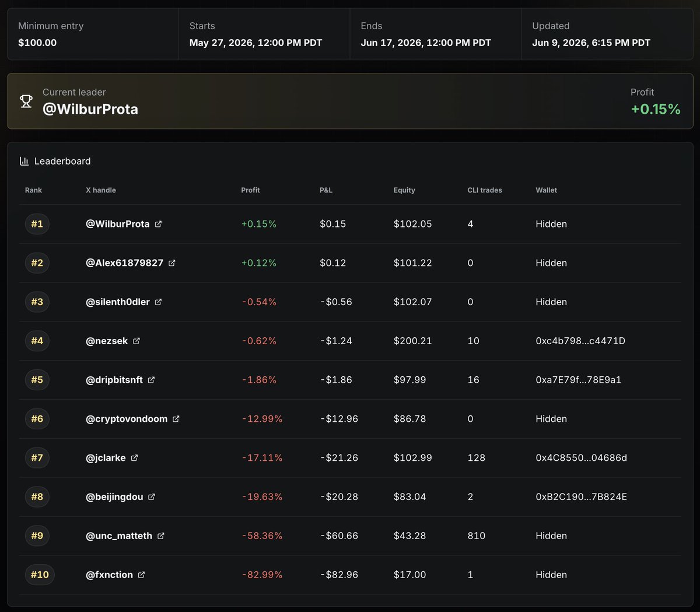Image resolution: width=700 pixels, height=612 pixels.
Task: Open external link icon beside @cryptovondoom
Action: tap(176, 419)
